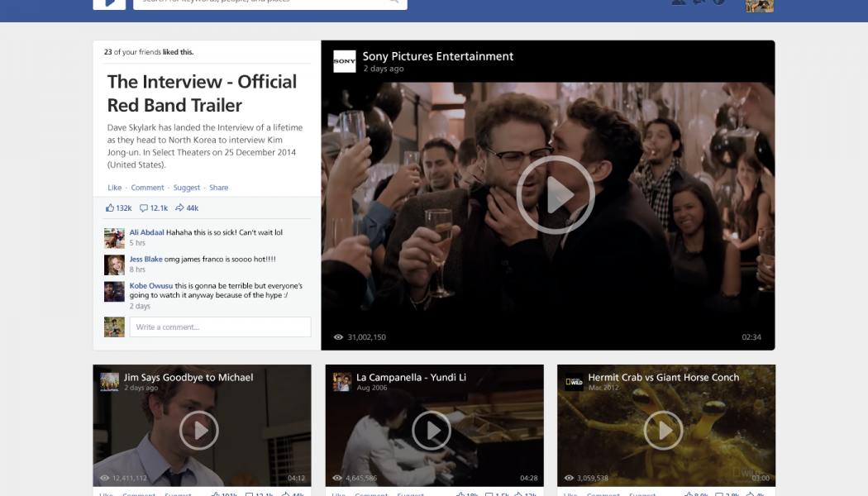Click Comment link under trailer description
The image size is (868, 496).
(x=147, y=188)
